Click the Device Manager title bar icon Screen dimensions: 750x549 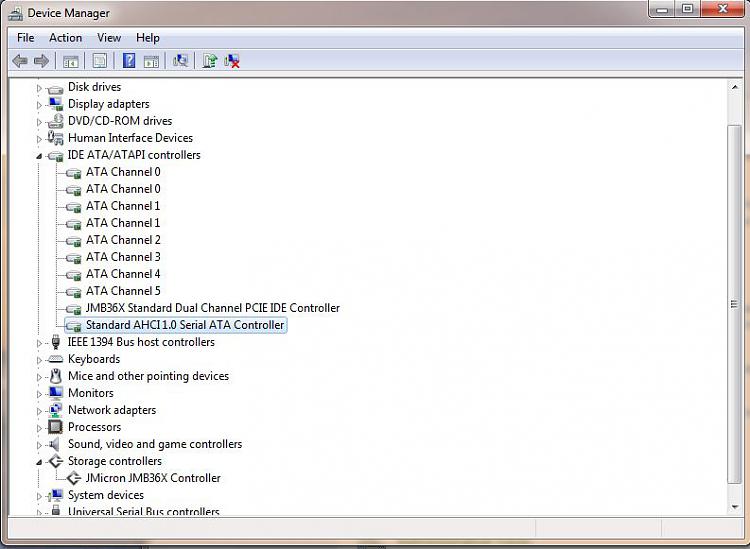15,14
